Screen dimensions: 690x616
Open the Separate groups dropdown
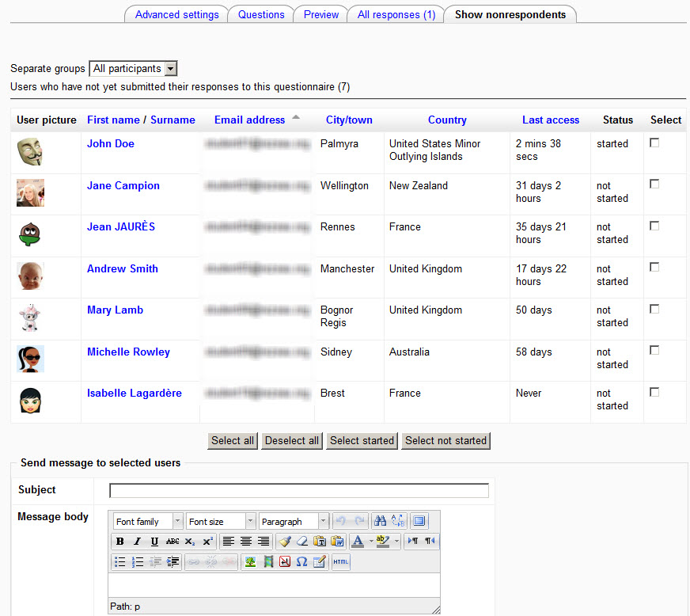[x=133, y=69]
